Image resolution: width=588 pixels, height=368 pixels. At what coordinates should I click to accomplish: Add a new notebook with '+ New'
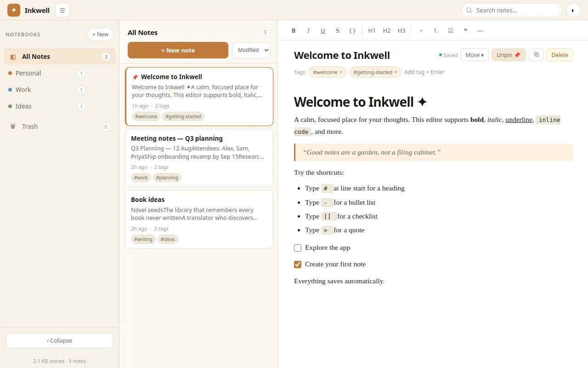(100, 34)
